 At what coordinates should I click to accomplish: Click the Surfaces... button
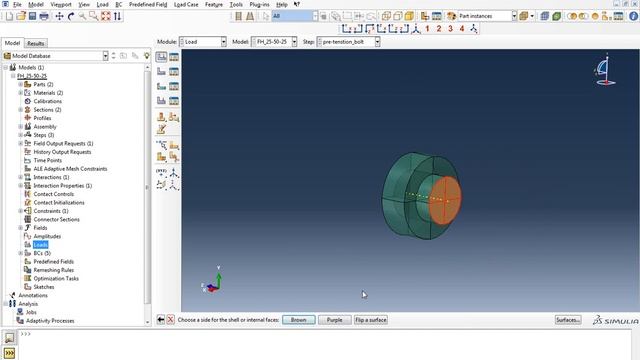pos(568,320)
